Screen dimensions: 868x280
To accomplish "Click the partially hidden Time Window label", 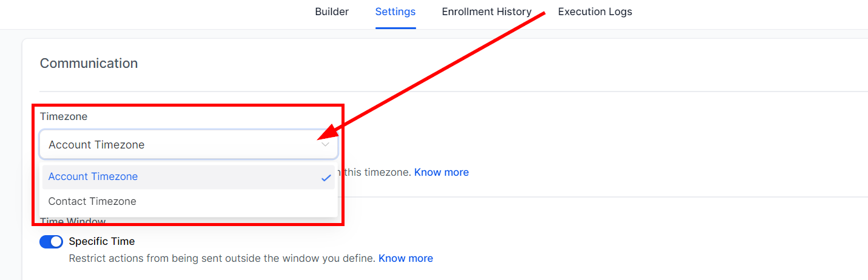I will coord(73,221).
